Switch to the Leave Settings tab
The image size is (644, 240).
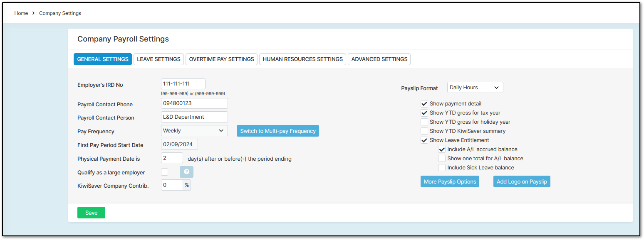[x=159, y=59]
